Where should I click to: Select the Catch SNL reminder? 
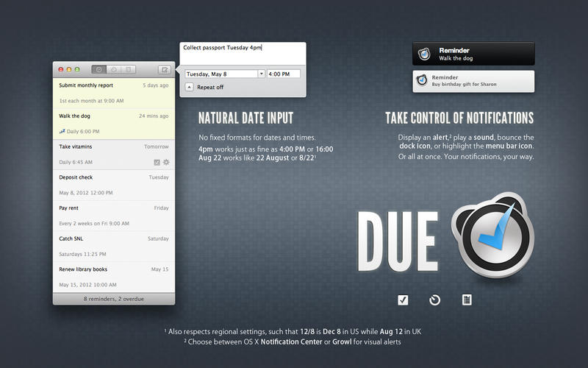pyautogui.click(x=114, y=247)
